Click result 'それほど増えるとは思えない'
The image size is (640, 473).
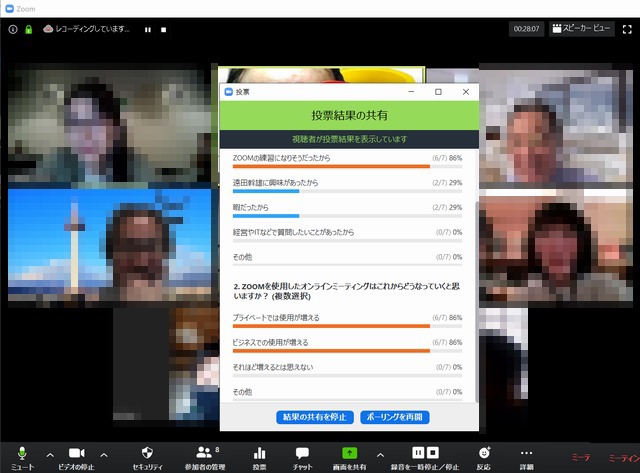347,370
